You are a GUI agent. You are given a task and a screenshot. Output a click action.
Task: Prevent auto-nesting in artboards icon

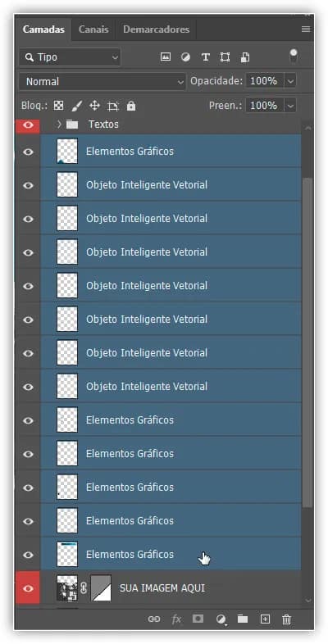[112, 107]
